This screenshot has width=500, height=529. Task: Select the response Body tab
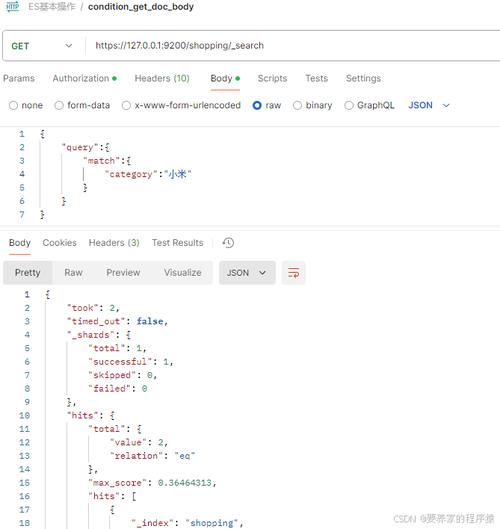point(20,243)
